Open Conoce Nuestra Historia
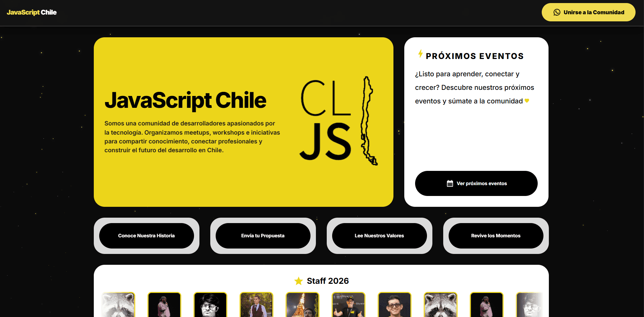 coord(146,236)
